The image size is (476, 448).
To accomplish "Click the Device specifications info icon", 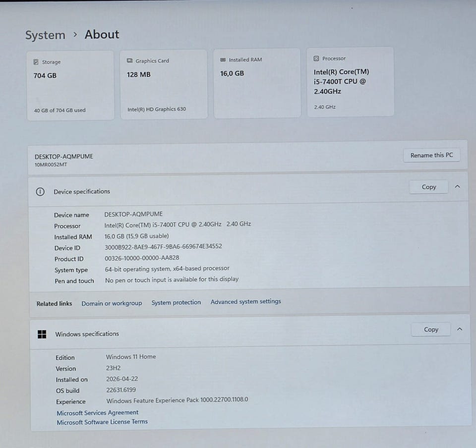I will [40, 192].
